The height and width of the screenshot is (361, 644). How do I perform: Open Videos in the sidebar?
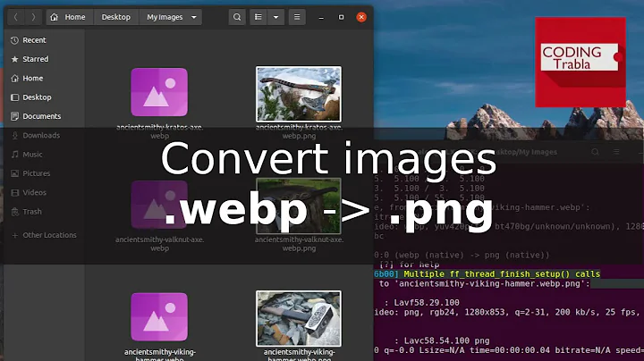click(x=44, y=192)
